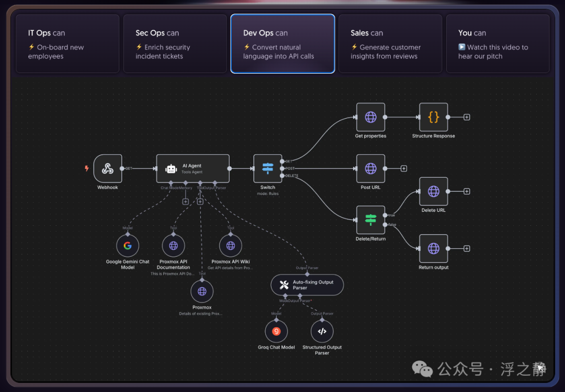Add node after Post URL
The width and height of the screenshot is (565, 392).
pos(404,168)
